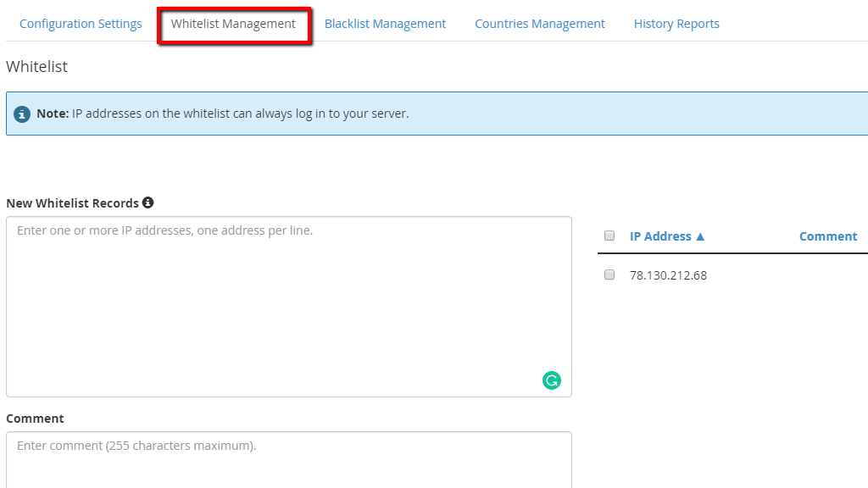Open the Countries Management tab
The image size is (868, 488).
540,24
